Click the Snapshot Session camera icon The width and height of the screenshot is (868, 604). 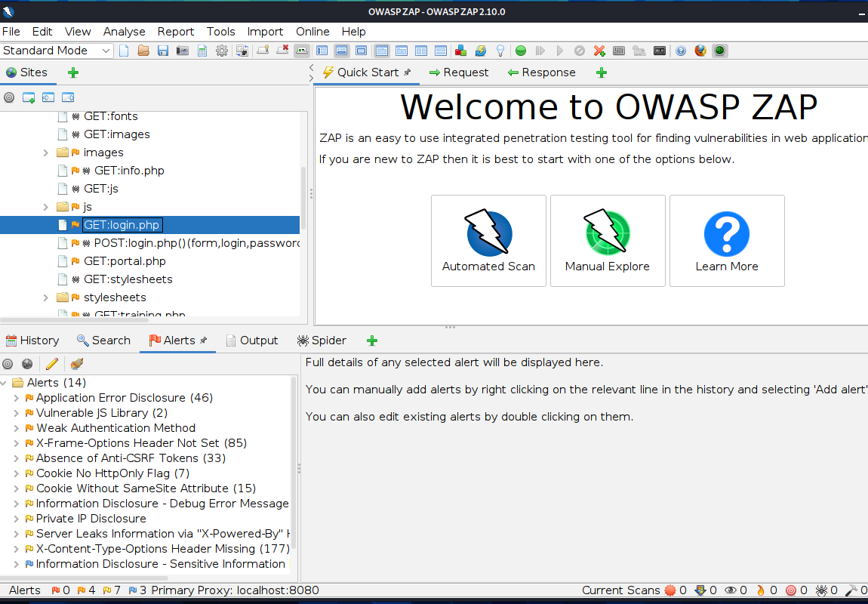click(x=182, y=51)
